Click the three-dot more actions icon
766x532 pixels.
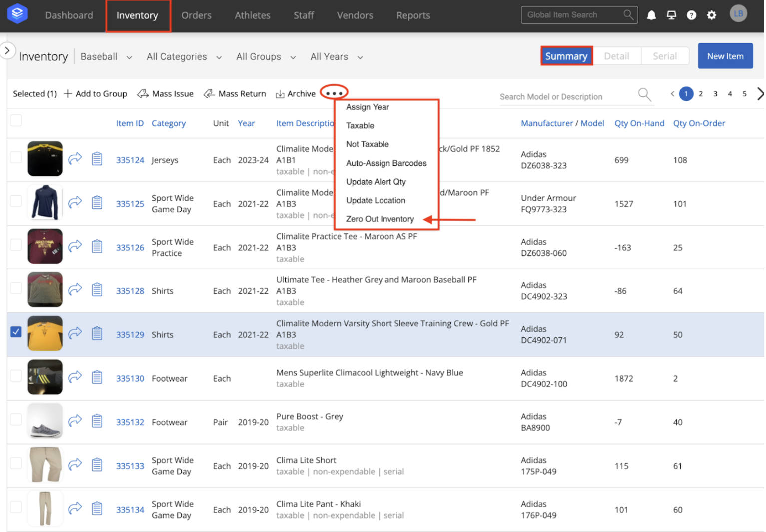tap(334, 93)
